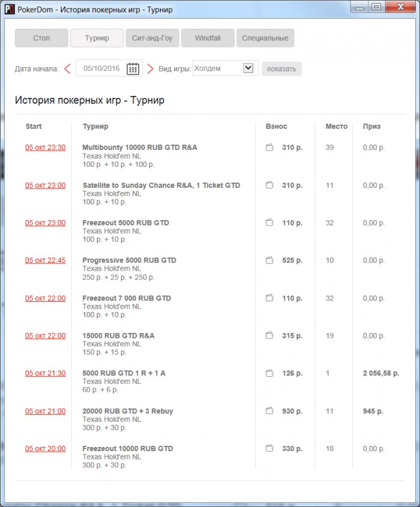Click the Место column header
Viewport: 420px width, 507px height.
[x=337, y=127]
